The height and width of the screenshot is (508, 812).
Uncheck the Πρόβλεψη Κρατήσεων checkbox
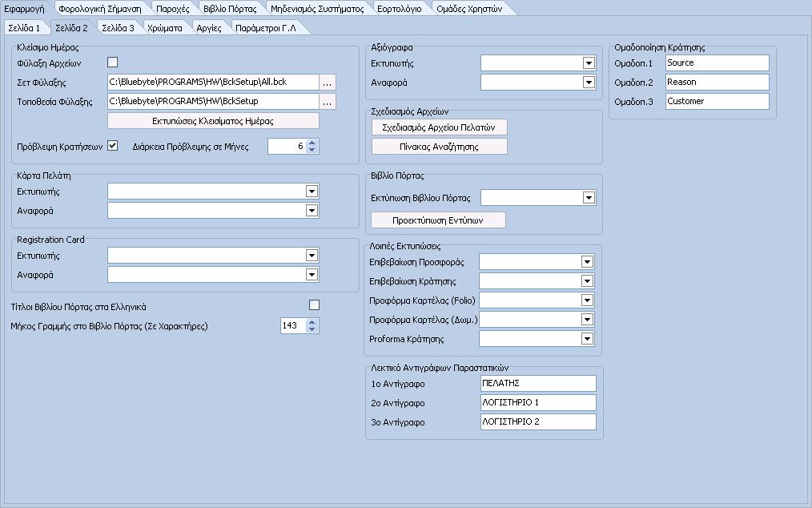coord(112,146)
